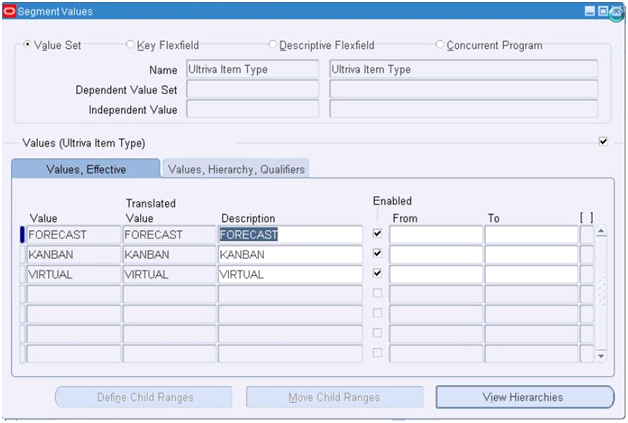The image size is (628, 423).
Task: Click the From date field for FORECAST
Action: pyautogui.click(x=436, y=235)
